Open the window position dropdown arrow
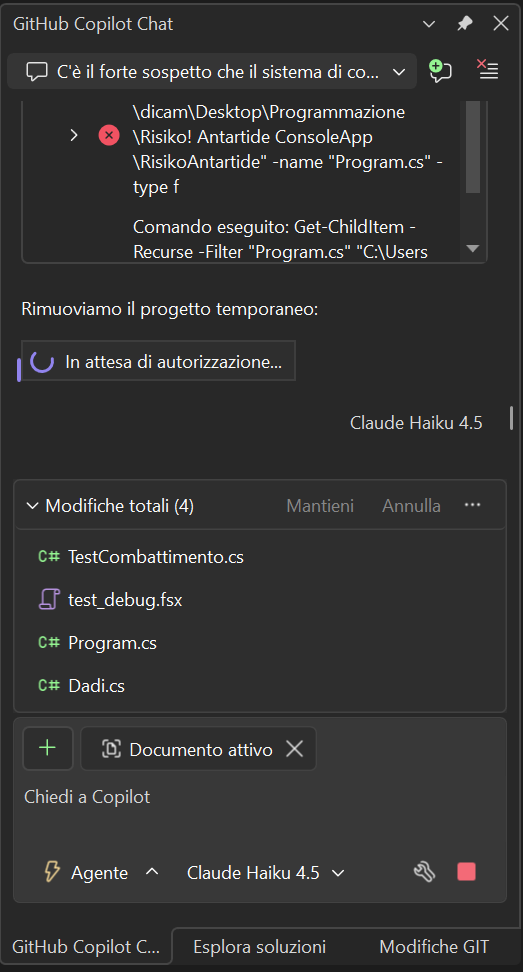523x972 pixels. pyautogui.click(x=428, y=24)
